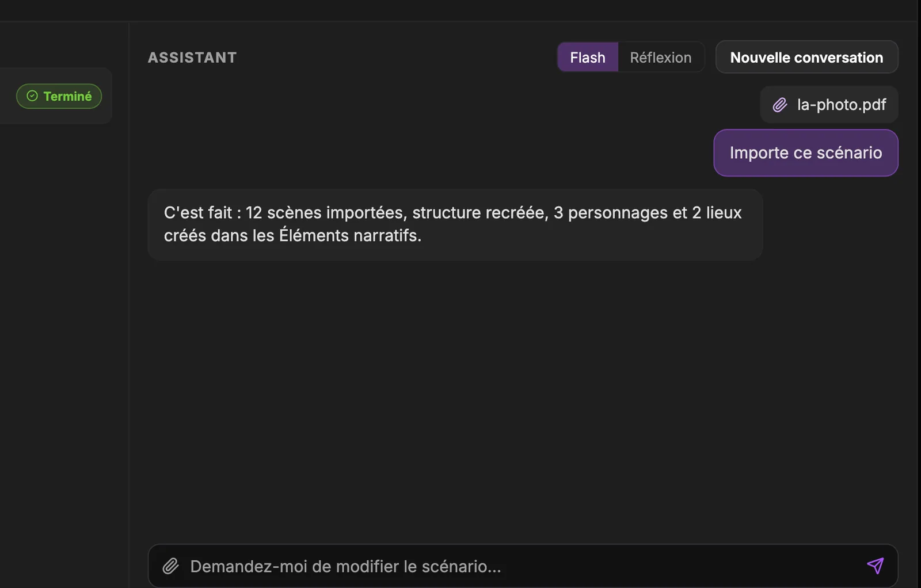
Task: Switch to Réflexion mode
Action: click(661, 58)
